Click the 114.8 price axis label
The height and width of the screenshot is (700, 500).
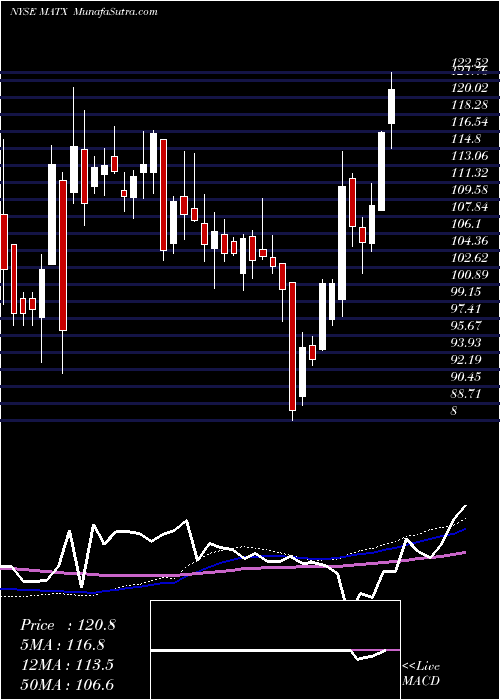(x=466, y=139)
